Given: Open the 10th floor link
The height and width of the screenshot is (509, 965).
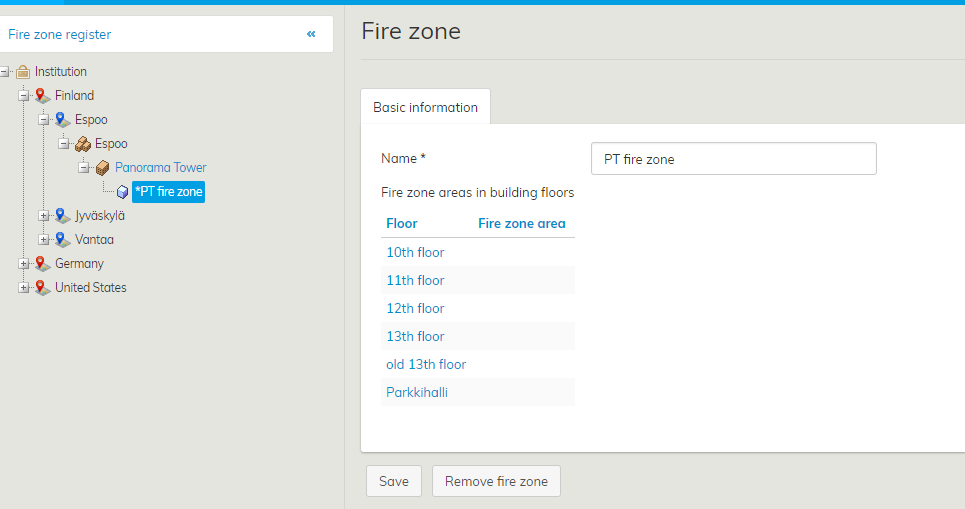Looking at the screenshot, I should 415,252.
